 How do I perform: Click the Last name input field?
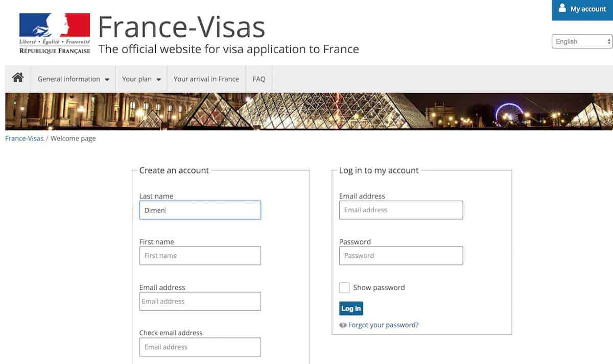[x=200, y=210]
